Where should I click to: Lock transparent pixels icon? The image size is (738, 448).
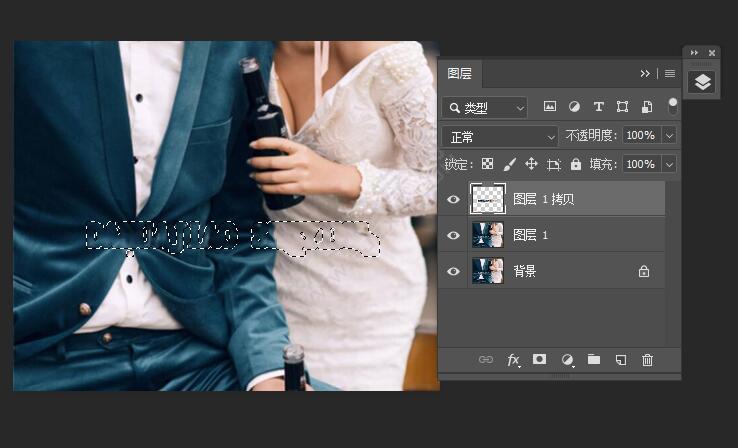[488, 164]
